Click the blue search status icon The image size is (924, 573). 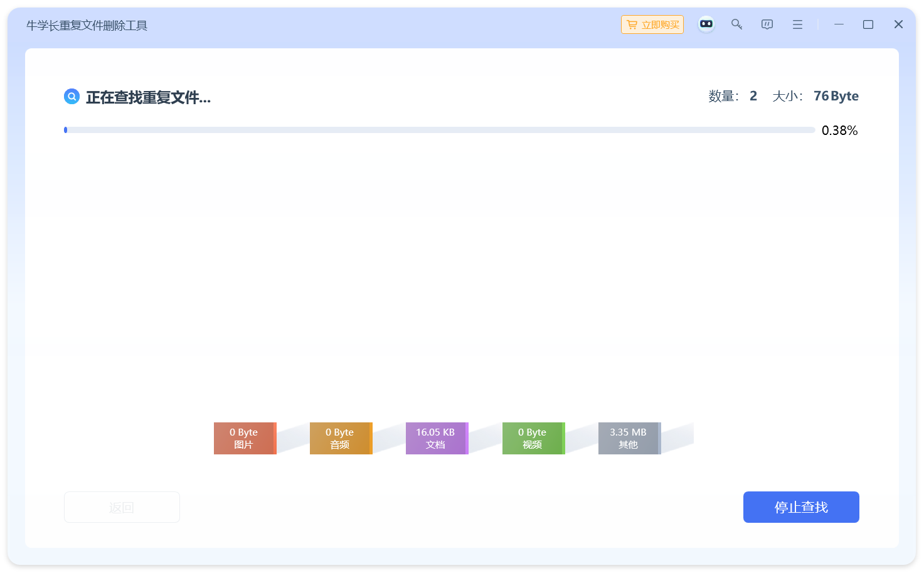tap(72, 97)
